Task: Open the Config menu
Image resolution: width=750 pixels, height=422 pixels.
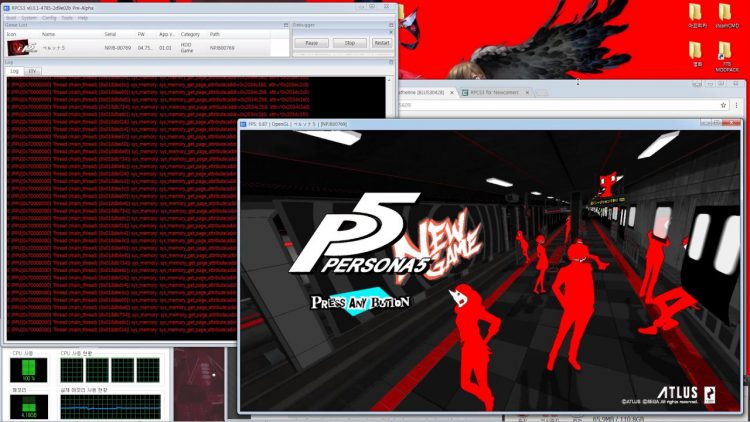Action: click(x=49, y=17)
